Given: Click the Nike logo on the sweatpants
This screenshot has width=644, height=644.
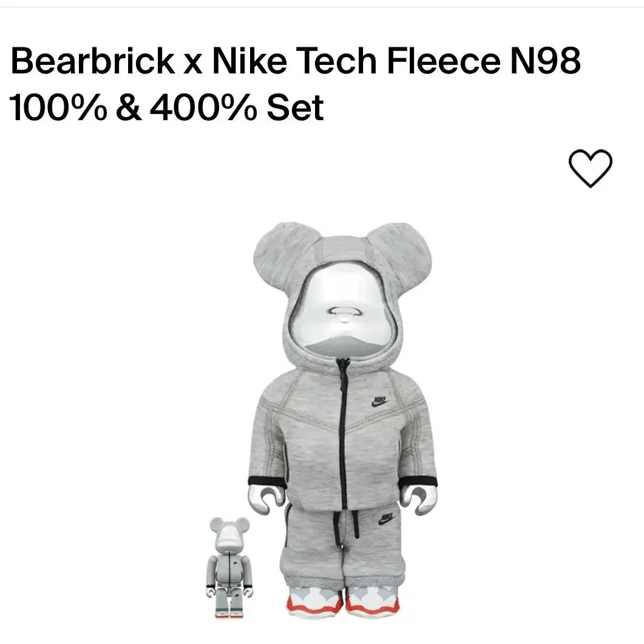Looking at the screenshot, I should pos(386,520).
